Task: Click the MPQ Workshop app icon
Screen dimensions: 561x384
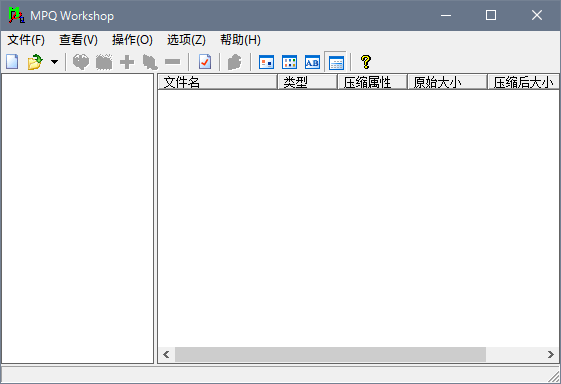Action: [x=16, y=15]
